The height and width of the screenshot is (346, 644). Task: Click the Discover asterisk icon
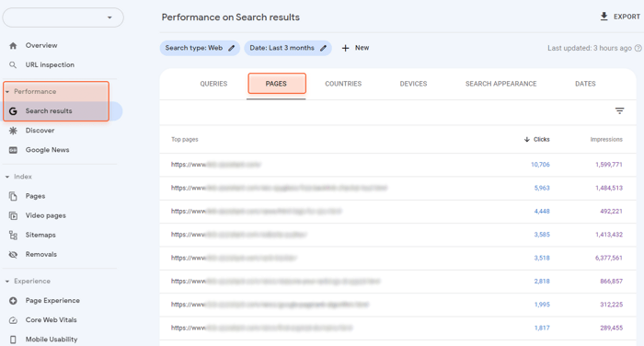point(13,131)
